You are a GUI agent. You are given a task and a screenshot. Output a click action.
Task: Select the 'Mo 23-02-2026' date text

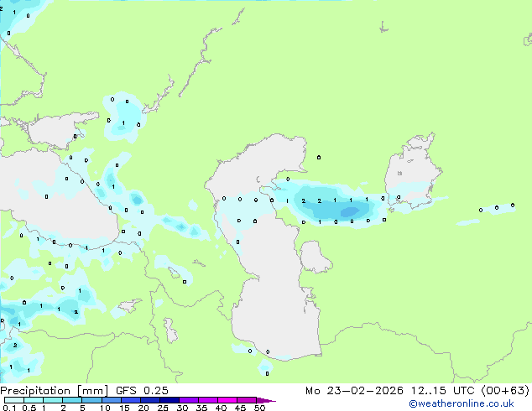tap(354, 391)
